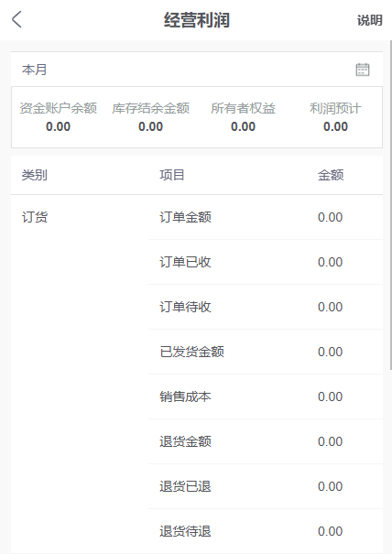Click the 项目 column header
Image resolution: width=392 pixels, height=554 pixels.
point(172,175)
